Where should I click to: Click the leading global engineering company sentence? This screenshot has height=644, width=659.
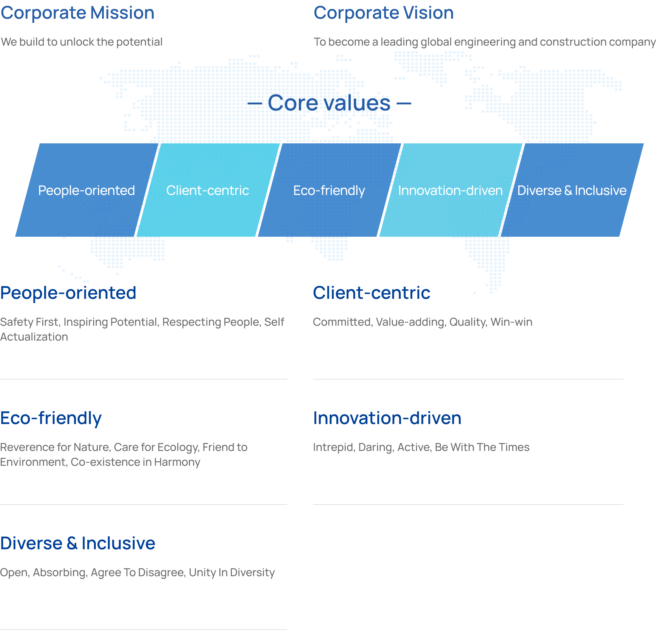tap(485, 42)
